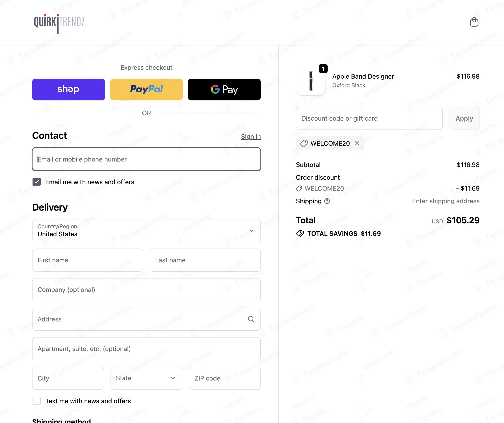Click the Apartment, suite, etc. field
Screen dimensions: 504x423
click(x=146, y=349)
